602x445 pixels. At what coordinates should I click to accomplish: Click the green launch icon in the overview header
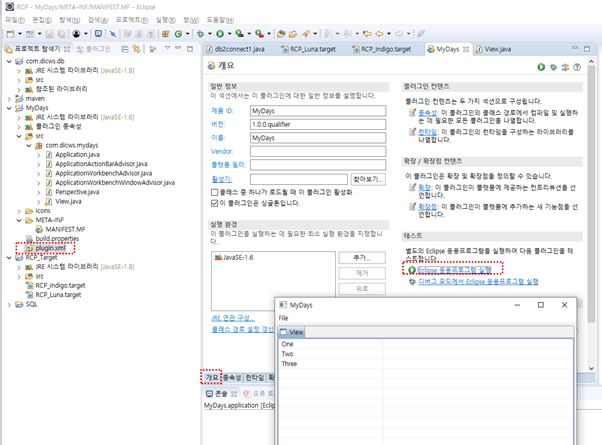click(541, 67)
